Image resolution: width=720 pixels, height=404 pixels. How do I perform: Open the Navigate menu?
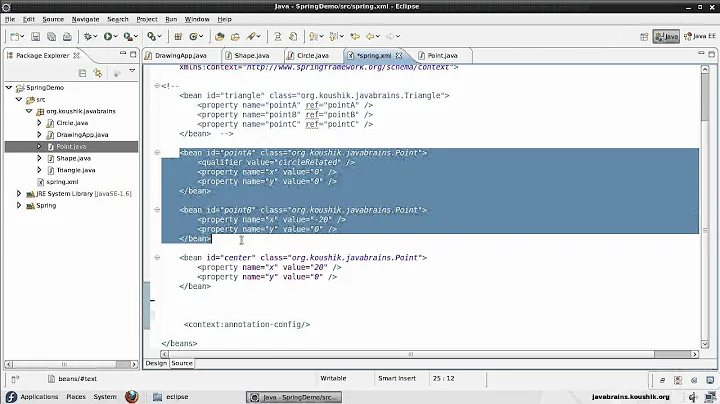point(85,19)
